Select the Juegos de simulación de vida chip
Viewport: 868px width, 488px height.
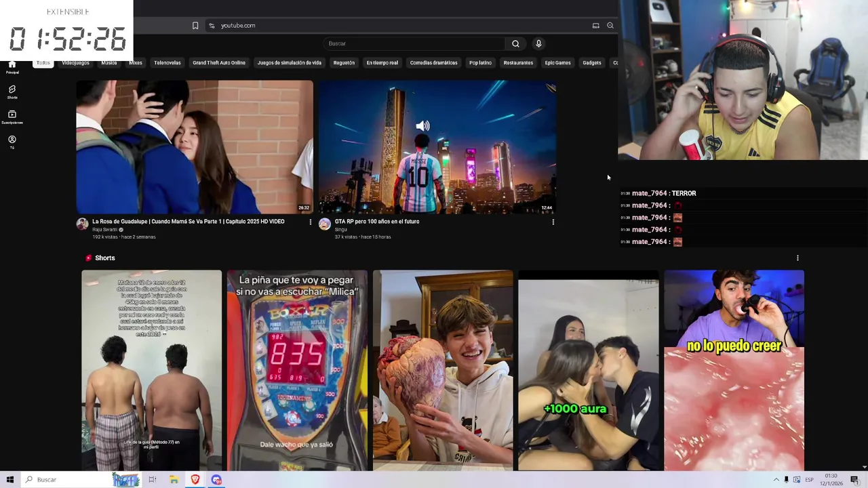(x=290, y=63)
